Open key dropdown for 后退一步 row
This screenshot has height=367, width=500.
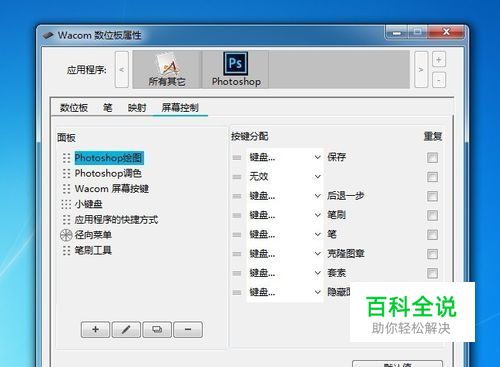pyautogui.click(x=285, y=196)
